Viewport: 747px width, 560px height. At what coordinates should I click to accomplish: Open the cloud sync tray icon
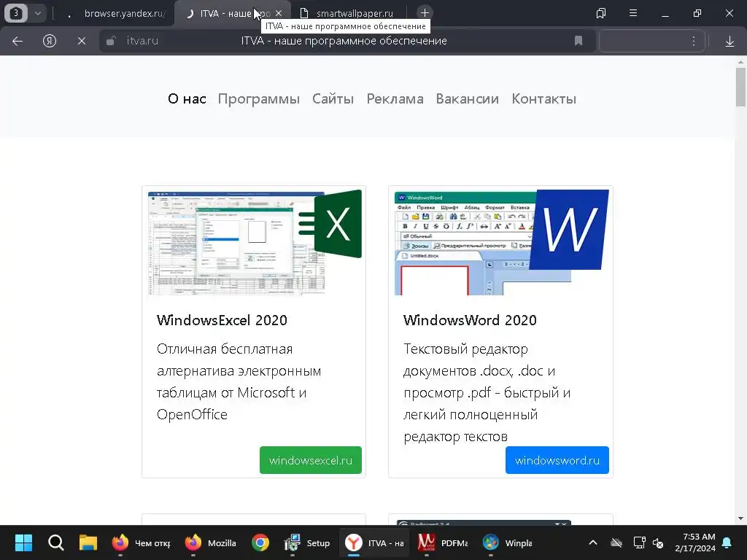[616, 542]
